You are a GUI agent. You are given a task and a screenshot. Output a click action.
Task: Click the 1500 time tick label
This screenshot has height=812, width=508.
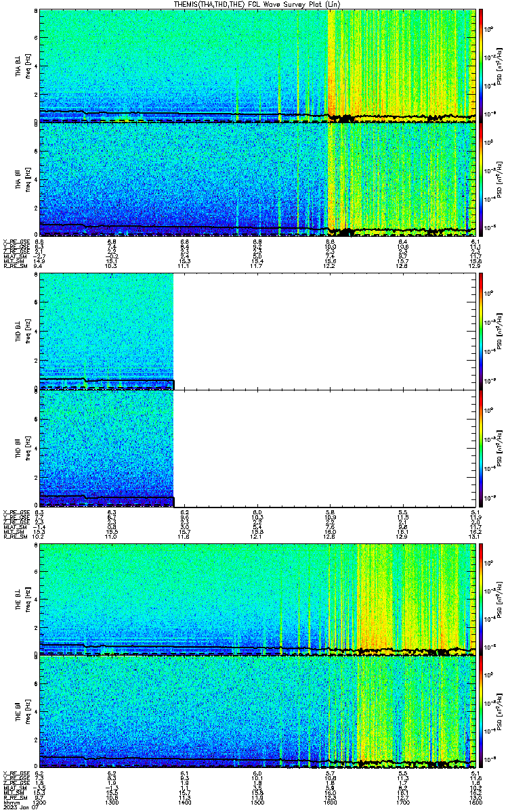[x=257, y=802]
